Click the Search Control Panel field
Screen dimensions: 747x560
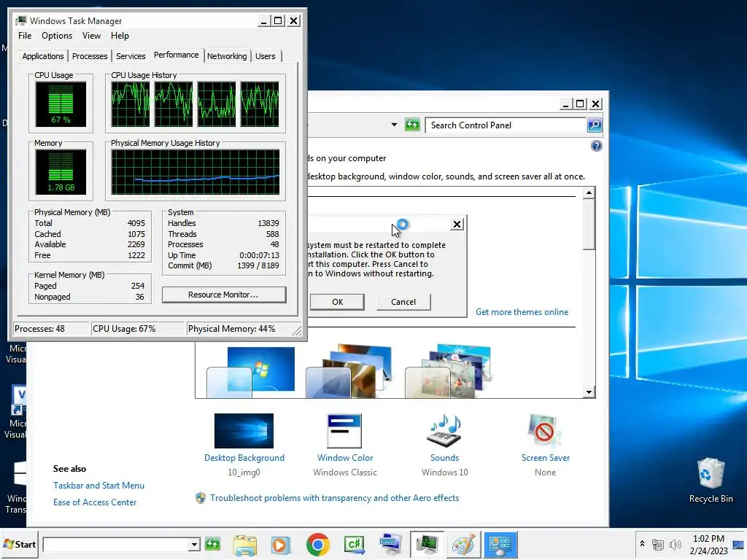point(505,125)
